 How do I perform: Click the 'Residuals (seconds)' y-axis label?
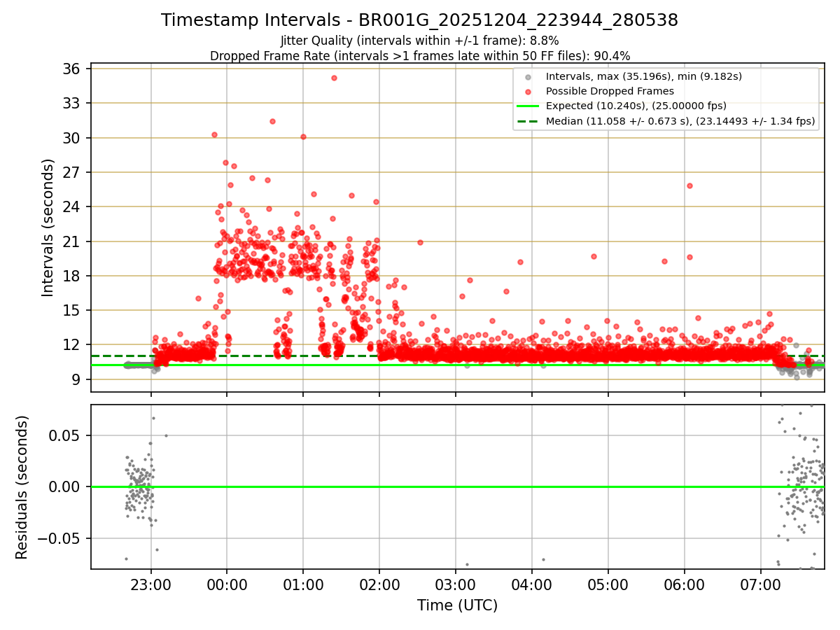[22, 487]
